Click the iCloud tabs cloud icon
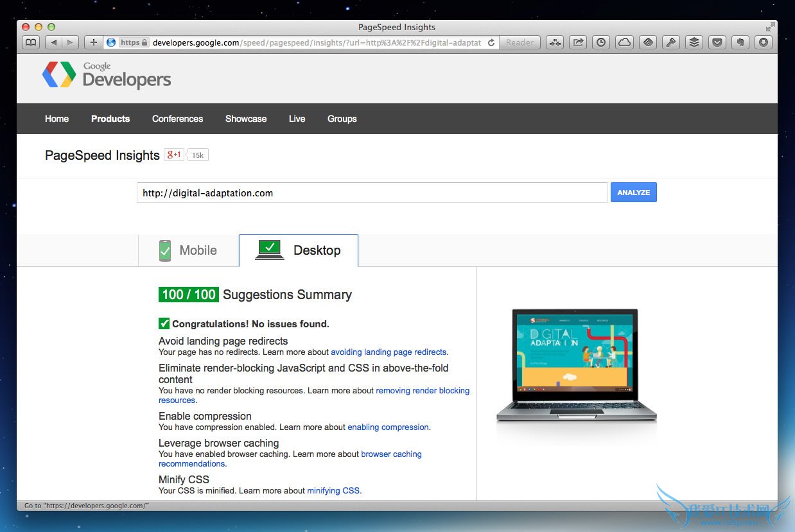The height and width of the screenshot is (532, 795). click(624, 42)
